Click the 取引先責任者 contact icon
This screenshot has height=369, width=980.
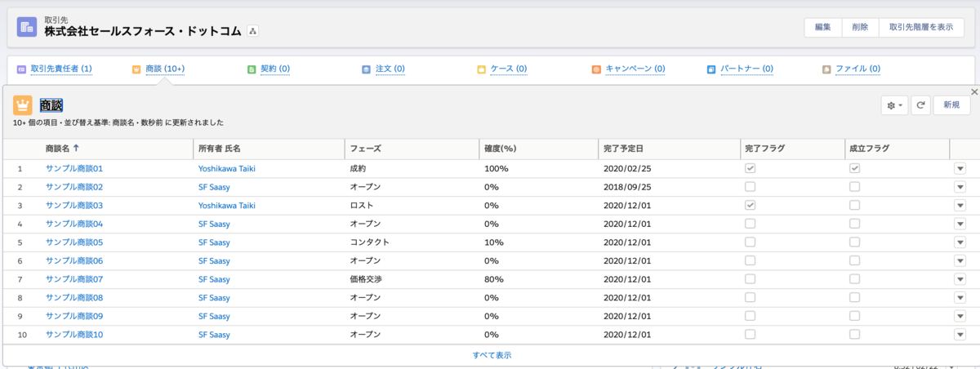21,69
